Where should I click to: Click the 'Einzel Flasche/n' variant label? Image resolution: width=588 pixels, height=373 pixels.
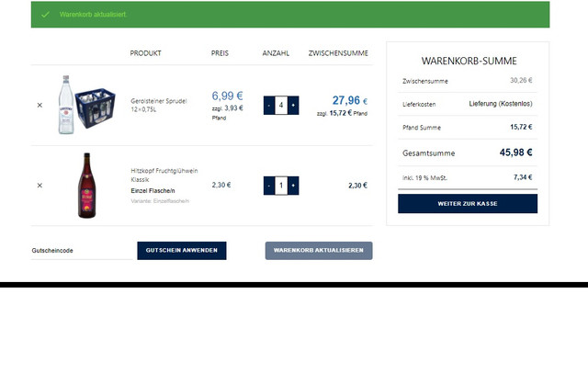[153, 191]
